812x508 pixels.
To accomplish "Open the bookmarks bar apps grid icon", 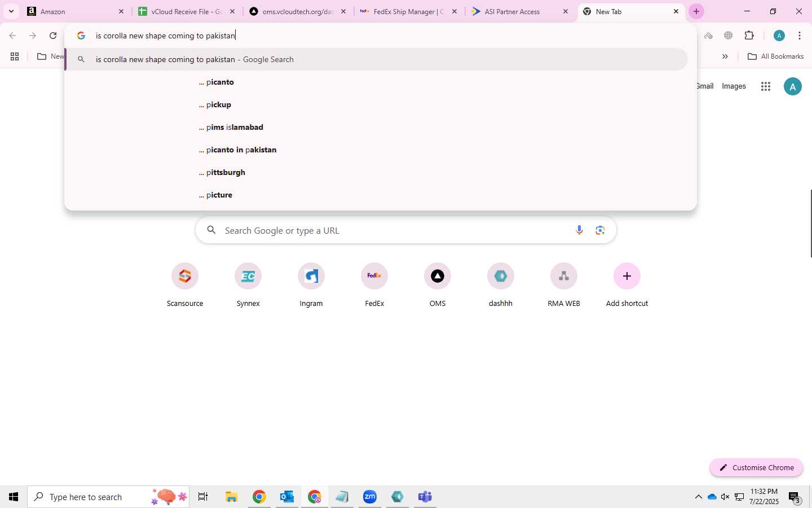I will (x=15, y=56).
